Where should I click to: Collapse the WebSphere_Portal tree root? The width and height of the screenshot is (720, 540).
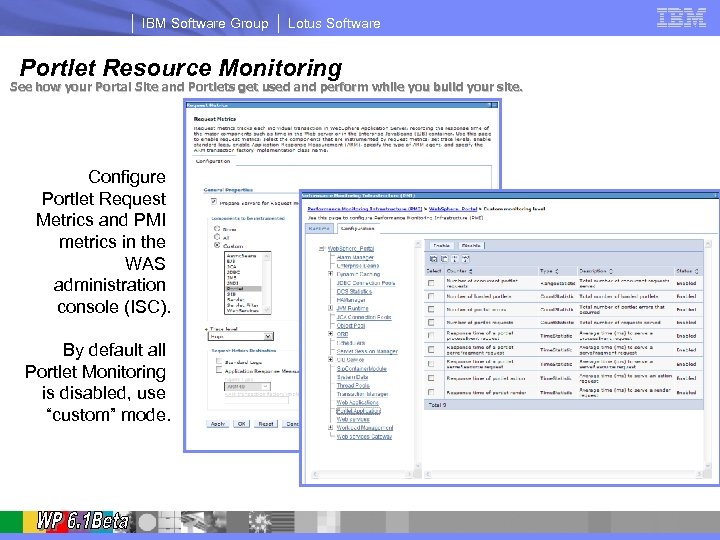point(321,248)
